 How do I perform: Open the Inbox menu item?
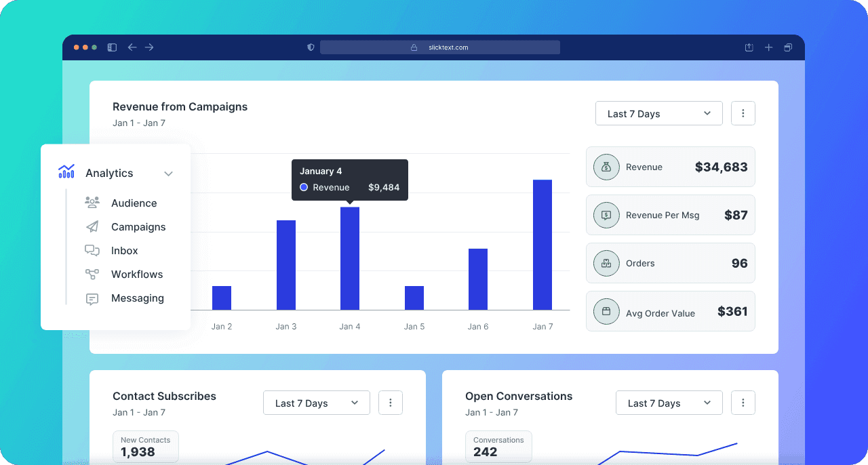tap(125, 250)
